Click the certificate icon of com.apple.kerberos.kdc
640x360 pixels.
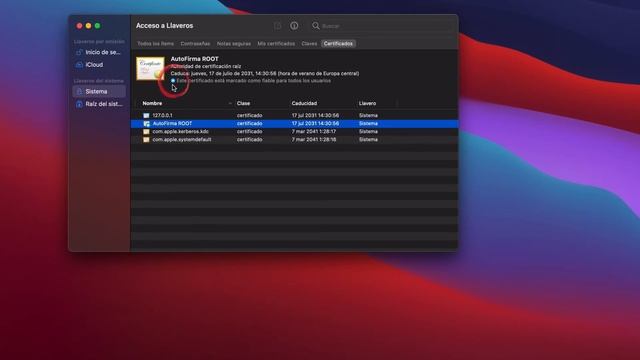point(146,131)
